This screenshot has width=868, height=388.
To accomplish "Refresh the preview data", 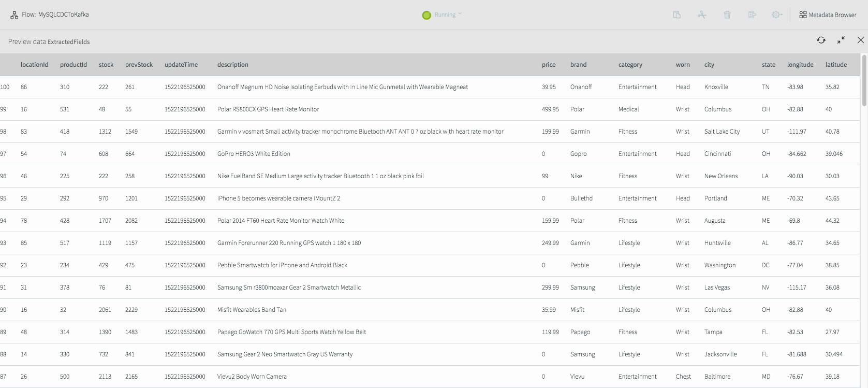I will point(821,40).
